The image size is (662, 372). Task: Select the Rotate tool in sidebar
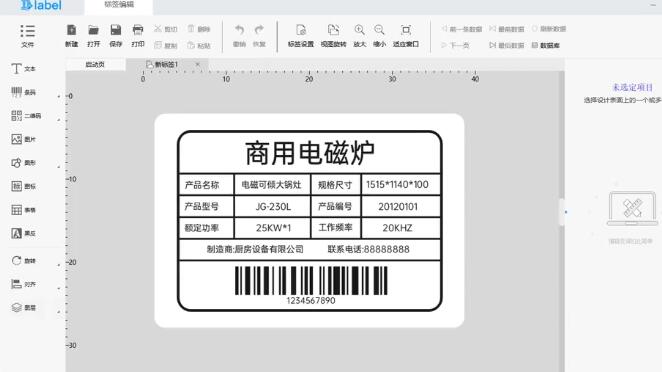click(x=24, y=261)
